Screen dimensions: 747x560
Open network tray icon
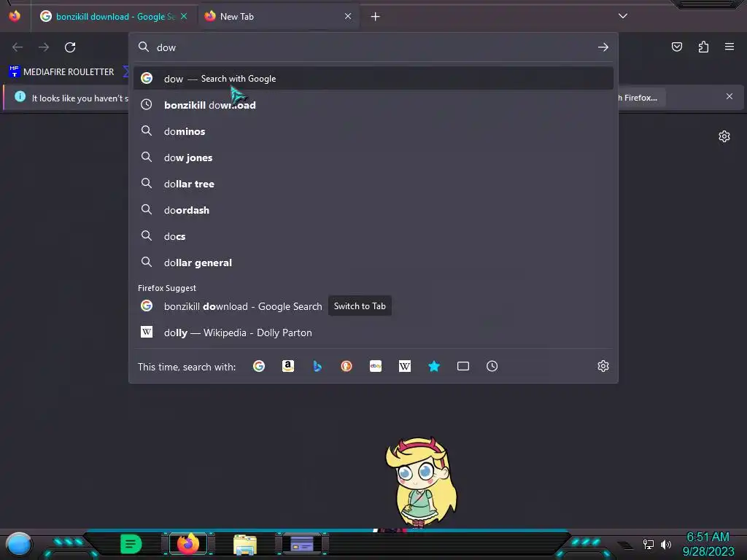tap(649, 544)
